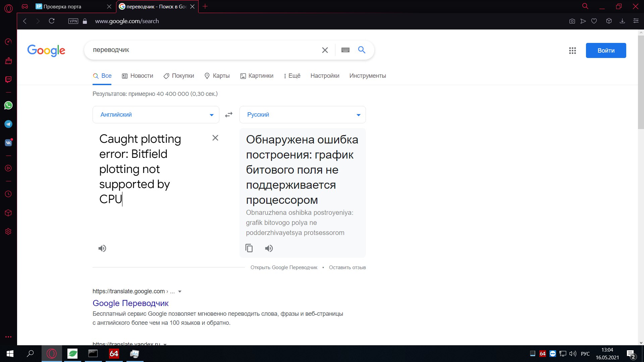Switch to the Покупки tab

tap(179, 76)
